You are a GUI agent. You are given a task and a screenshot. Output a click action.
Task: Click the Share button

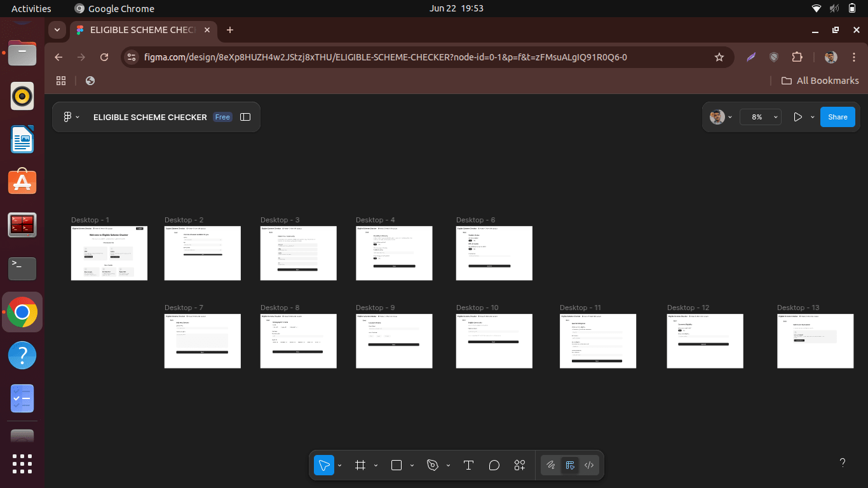point(837,117)
